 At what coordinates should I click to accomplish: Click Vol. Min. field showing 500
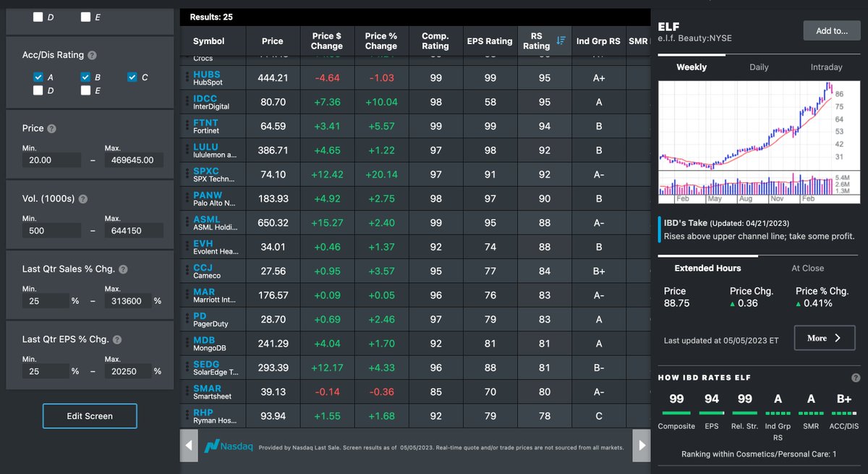(x=51, y=231)
